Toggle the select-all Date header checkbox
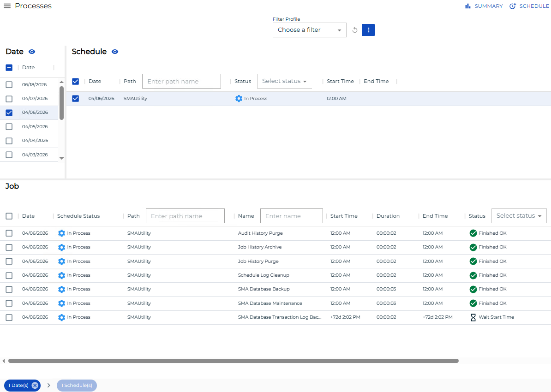 click(9, 67)
